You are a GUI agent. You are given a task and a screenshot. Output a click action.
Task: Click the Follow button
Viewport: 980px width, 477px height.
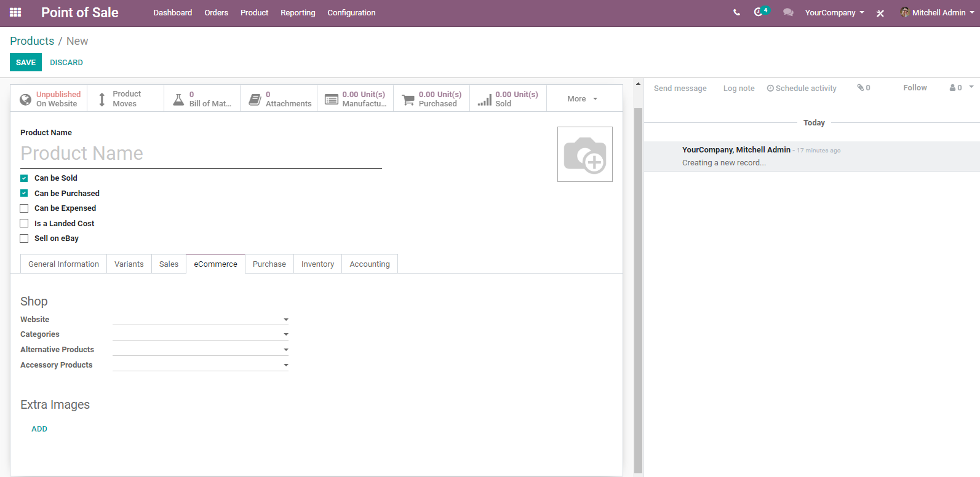coord(915,88)
